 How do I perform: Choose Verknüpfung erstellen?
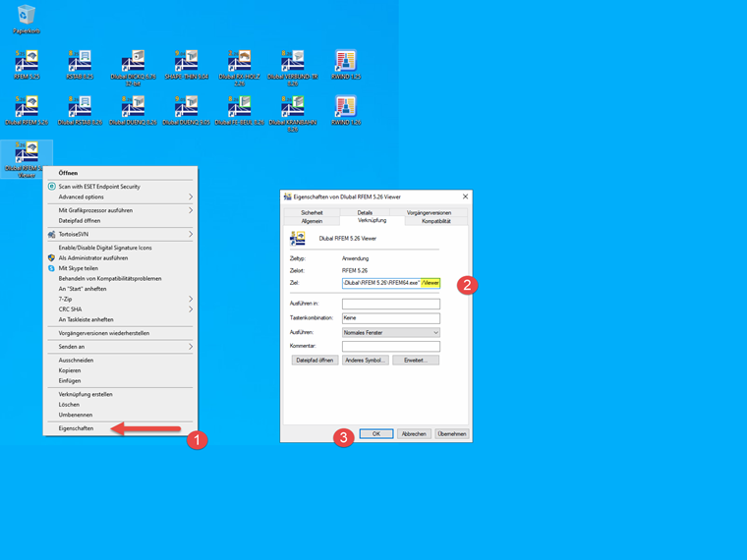[120, 394]
